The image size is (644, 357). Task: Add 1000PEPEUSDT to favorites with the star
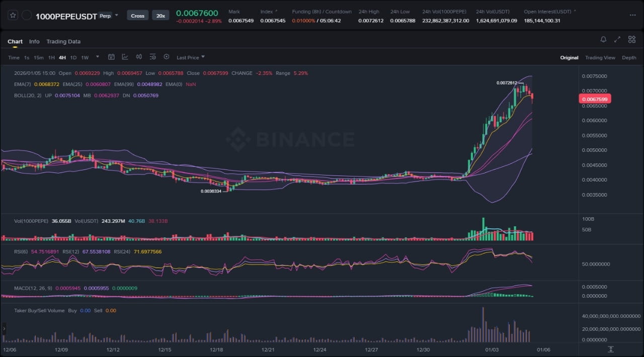point(13,16)
